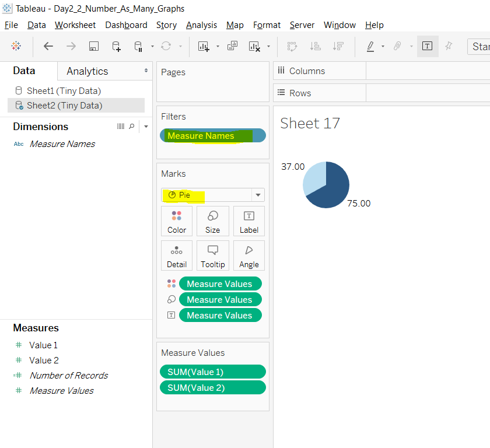This screenshot has width=490, height=448.
Task: Click the Dimensions view-data grid icon
Action: click(x=121, y=126)
